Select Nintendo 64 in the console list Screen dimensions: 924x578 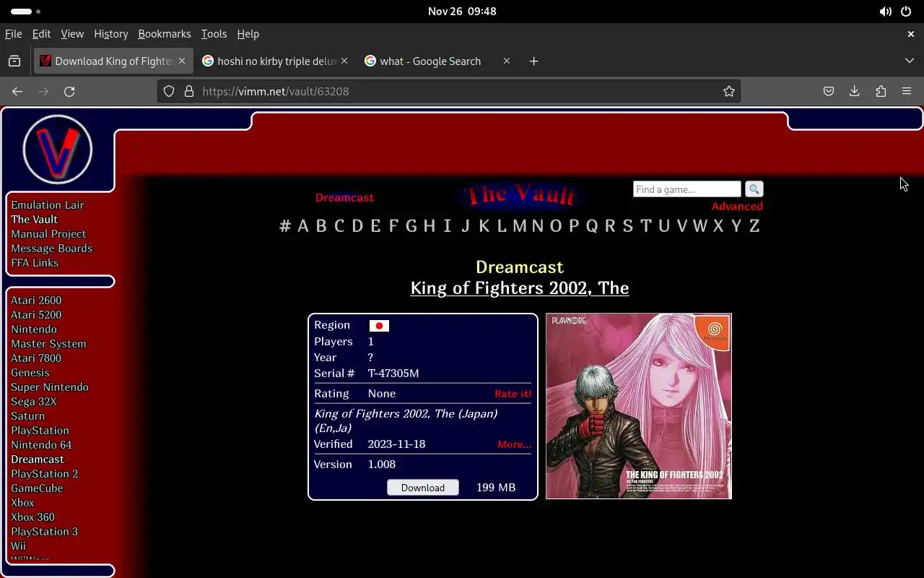tap(41, 445)
